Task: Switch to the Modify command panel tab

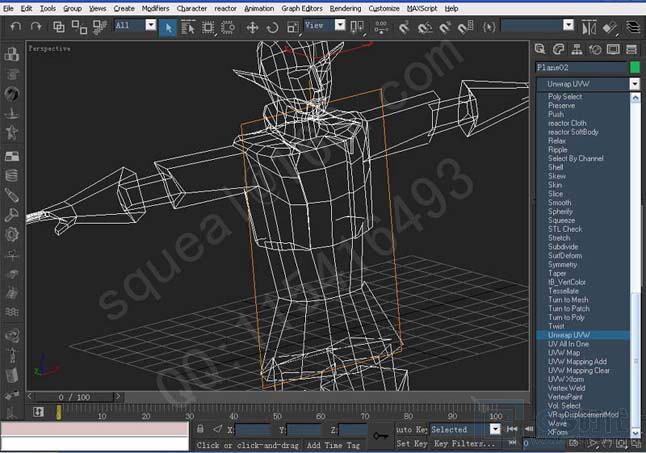Action: tap(558, 49)
